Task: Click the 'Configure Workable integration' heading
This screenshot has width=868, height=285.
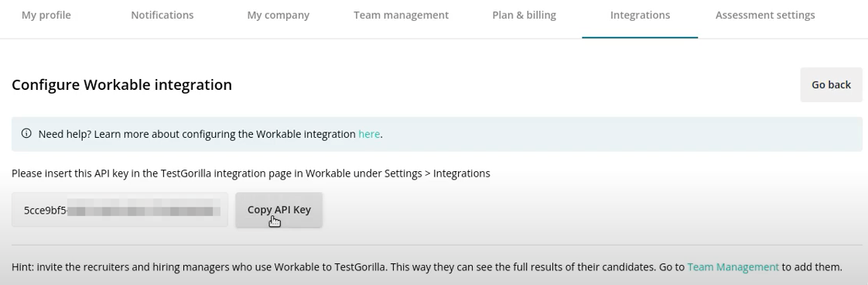Action: coord(121,85)
